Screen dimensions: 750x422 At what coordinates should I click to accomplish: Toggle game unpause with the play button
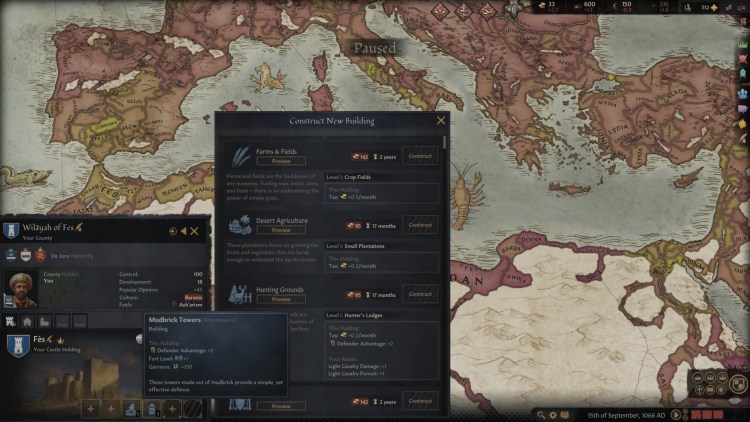click(676, 415)
